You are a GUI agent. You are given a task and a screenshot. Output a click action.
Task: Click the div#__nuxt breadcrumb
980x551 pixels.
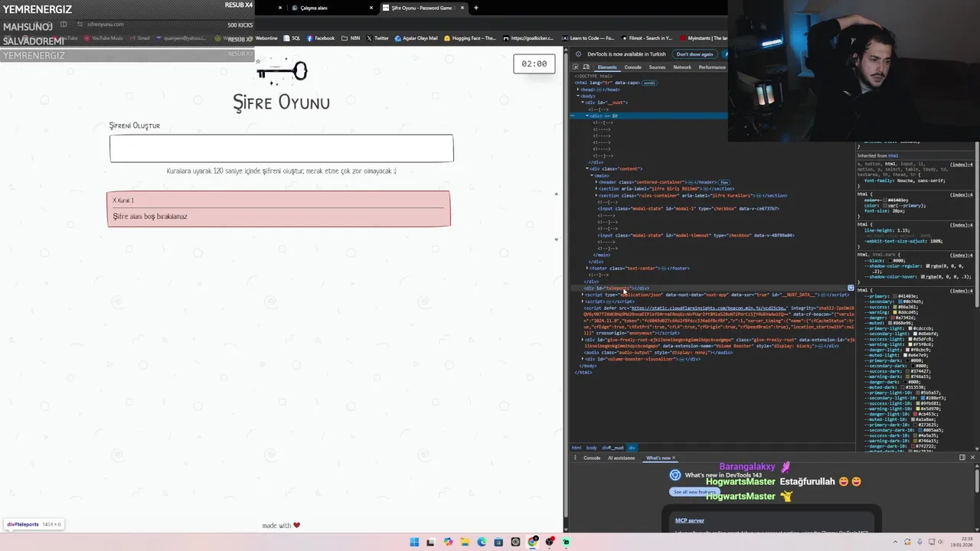(612, 448)
